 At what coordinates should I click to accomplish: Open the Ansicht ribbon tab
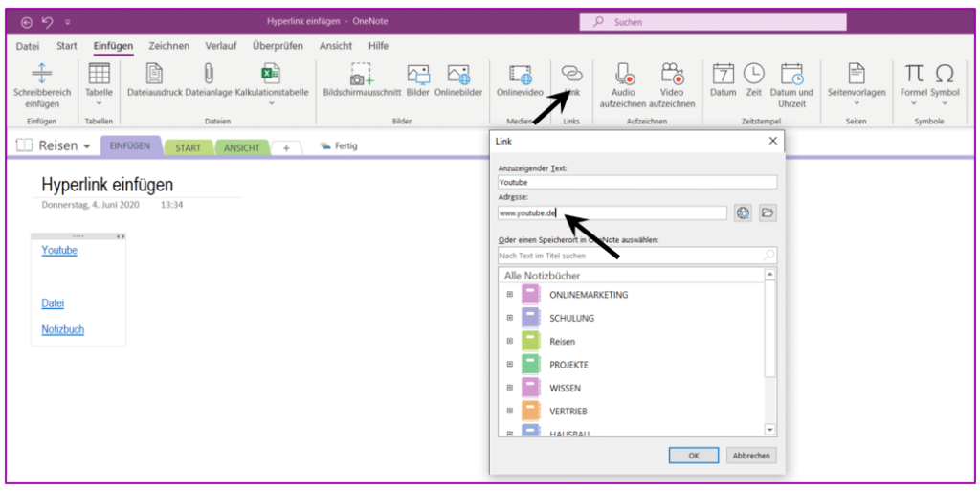coord(336,46)
